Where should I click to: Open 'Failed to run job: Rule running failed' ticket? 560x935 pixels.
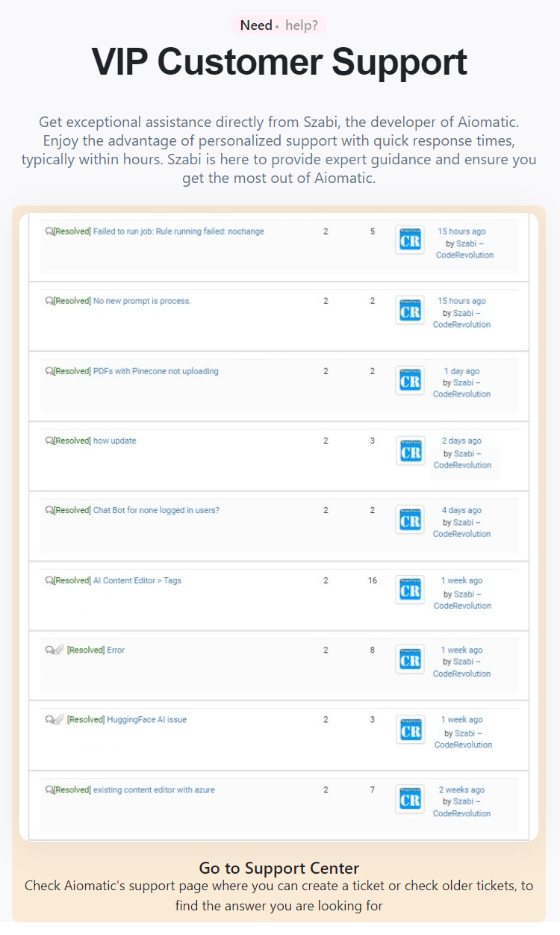(178, 232)
